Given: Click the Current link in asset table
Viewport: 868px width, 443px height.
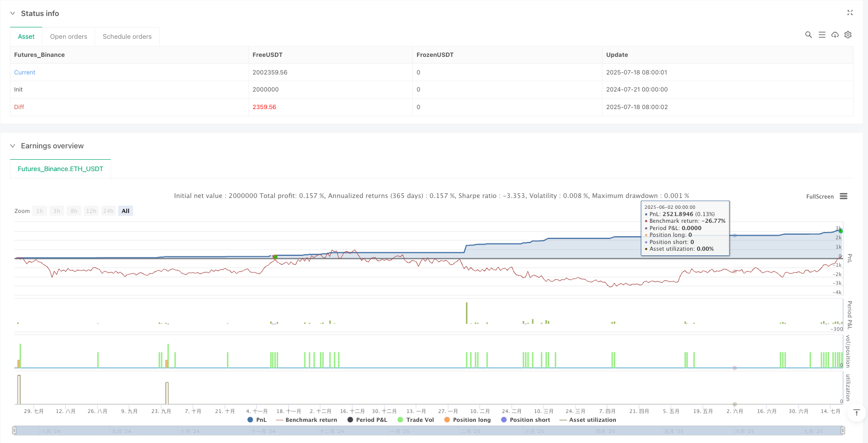Looking at the screenshot, I should (x=25, y=72).
